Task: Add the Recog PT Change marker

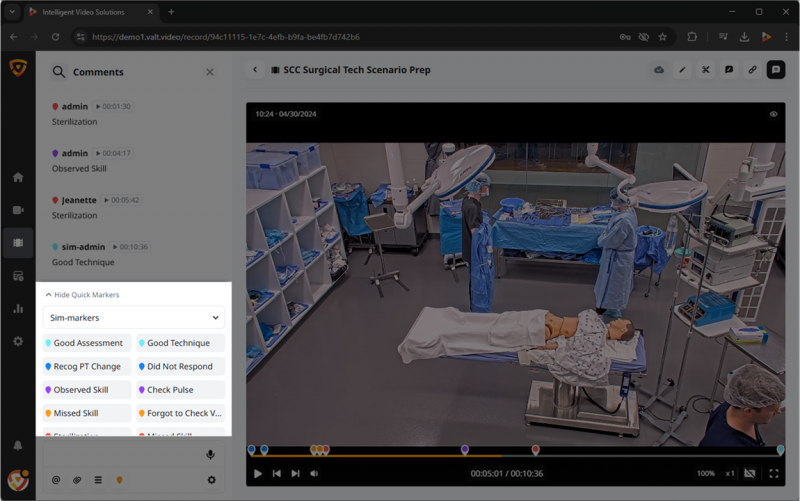Action: point(87,366)
